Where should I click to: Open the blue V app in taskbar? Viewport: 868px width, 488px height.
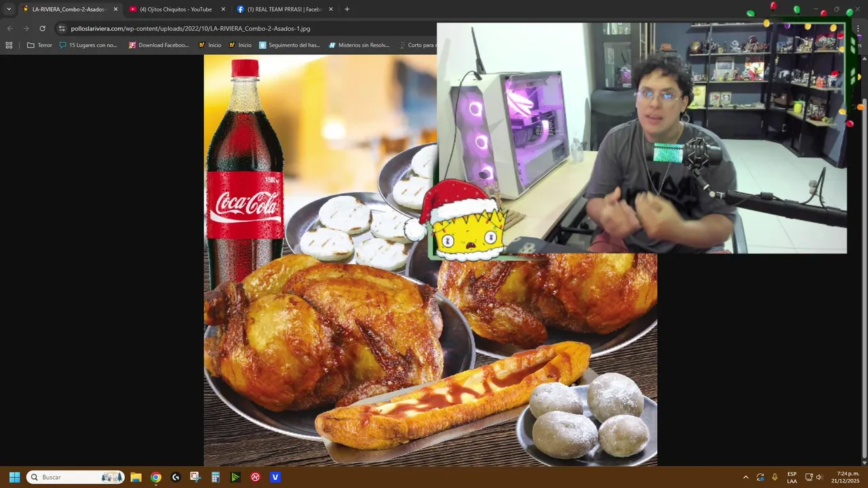coord(275,477)
